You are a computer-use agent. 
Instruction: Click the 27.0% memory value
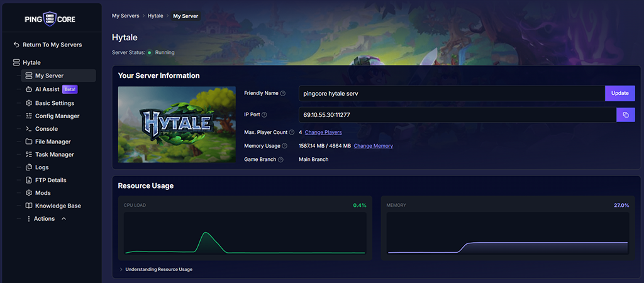point(621,205)
